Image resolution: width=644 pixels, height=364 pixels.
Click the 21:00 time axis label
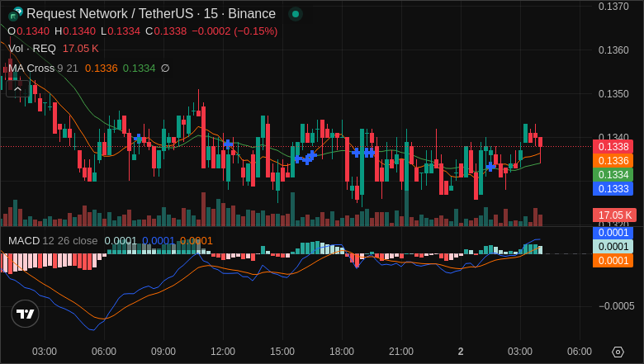pos(401,352)
